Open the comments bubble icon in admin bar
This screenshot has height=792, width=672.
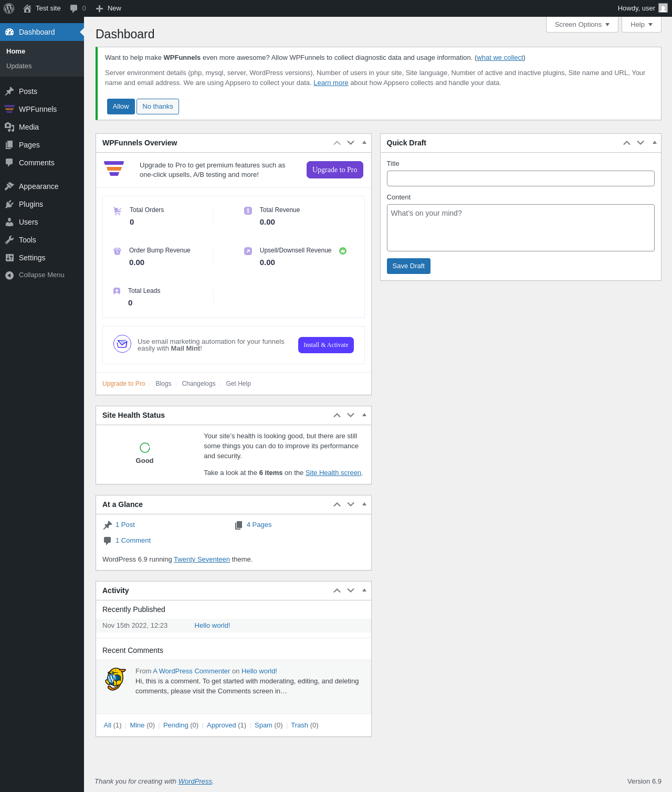(x=74, y=8)
